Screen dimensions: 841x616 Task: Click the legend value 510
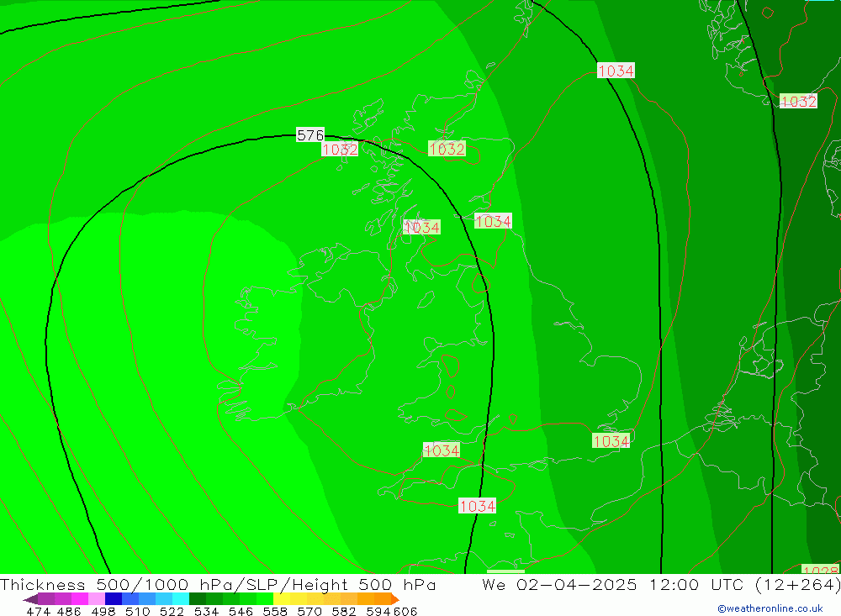pyautogui.click(x=137, y=611)
